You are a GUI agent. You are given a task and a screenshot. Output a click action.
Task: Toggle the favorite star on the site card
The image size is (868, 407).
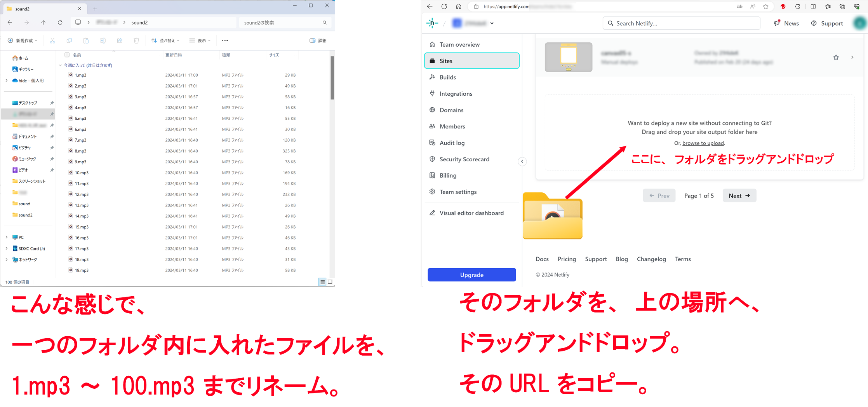(x=836, y=57)
